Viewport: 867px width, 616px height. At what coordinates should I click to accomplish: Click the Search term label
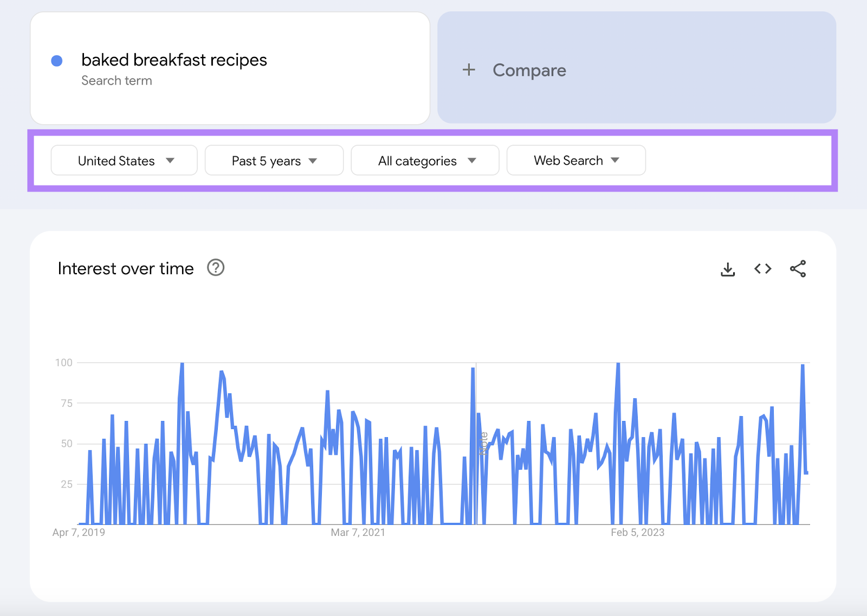(117, 81)
